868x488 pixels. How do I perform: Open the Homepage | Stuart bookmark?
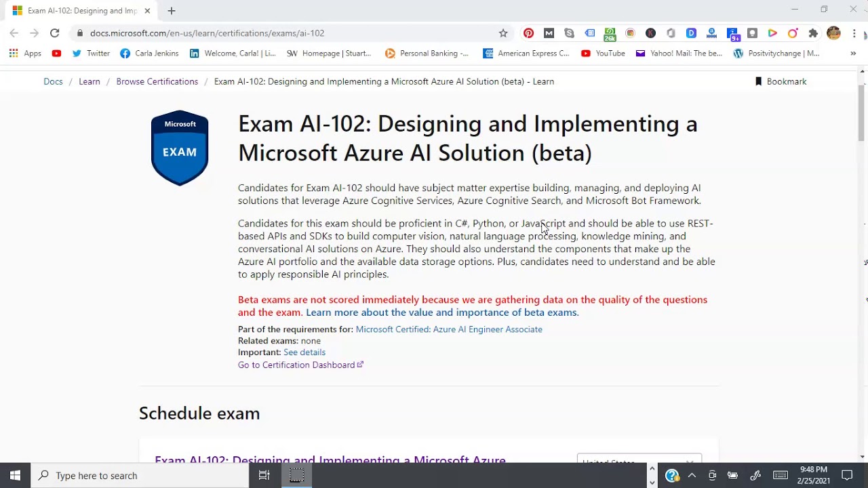click(x=329, y=53)
